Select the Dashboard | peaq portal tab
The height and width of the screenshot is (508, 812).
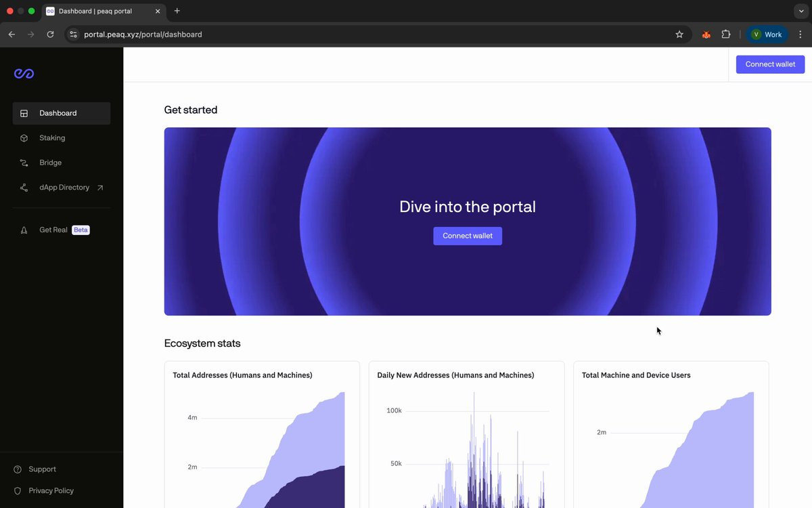tap(103, 12)
